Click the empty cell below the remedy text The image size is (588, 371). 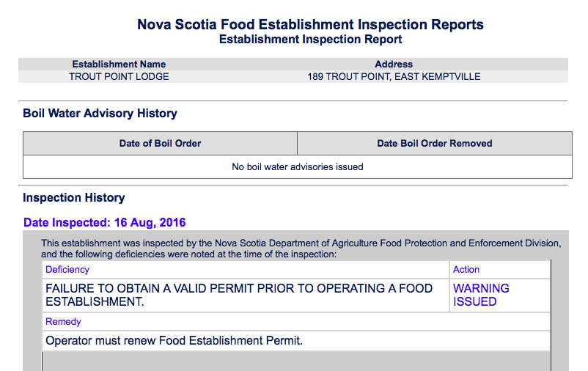pyautogui.click(x=295, y=361)
